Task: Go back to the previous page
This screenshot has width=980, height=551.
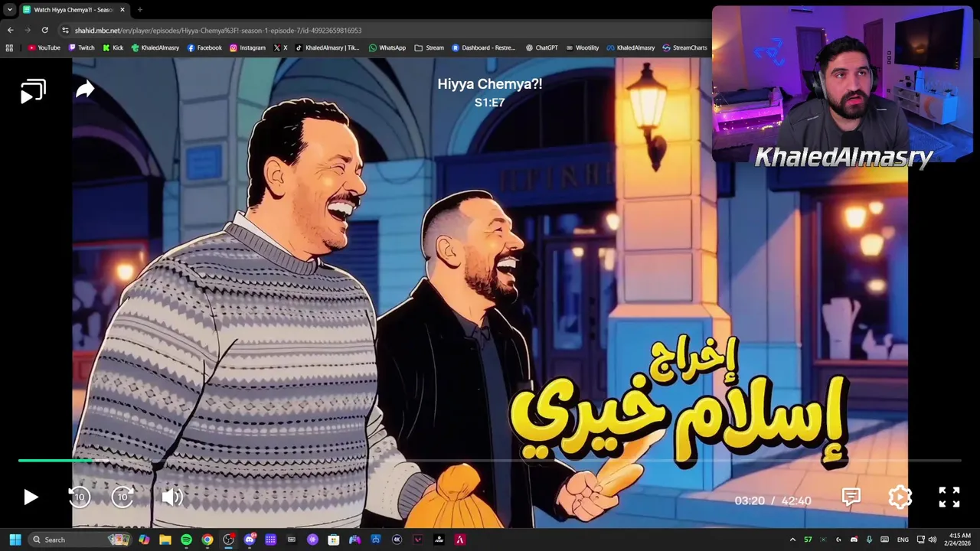Action: tap(10, 30)
